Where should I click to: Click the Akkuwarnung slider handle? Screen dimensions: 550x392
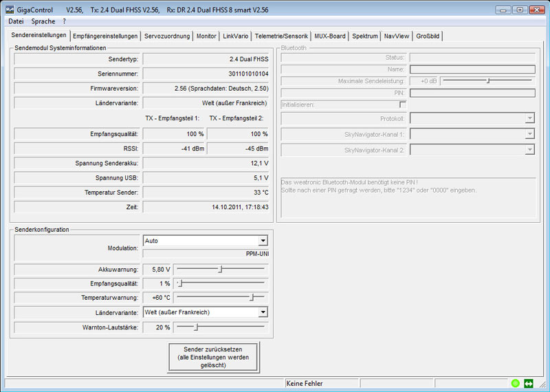[220, 270]
